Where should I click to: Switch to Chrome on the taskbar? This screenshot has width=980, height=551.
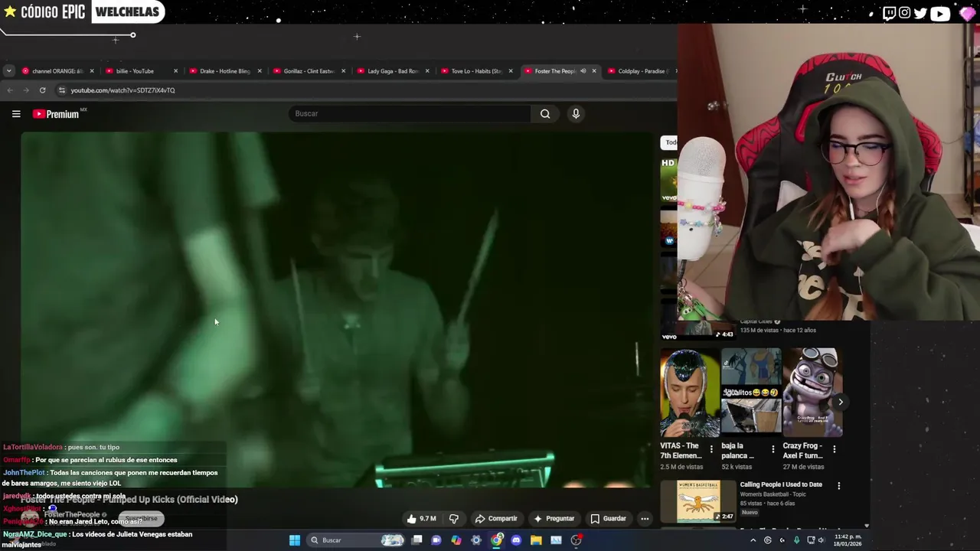(x=497, y=540)
